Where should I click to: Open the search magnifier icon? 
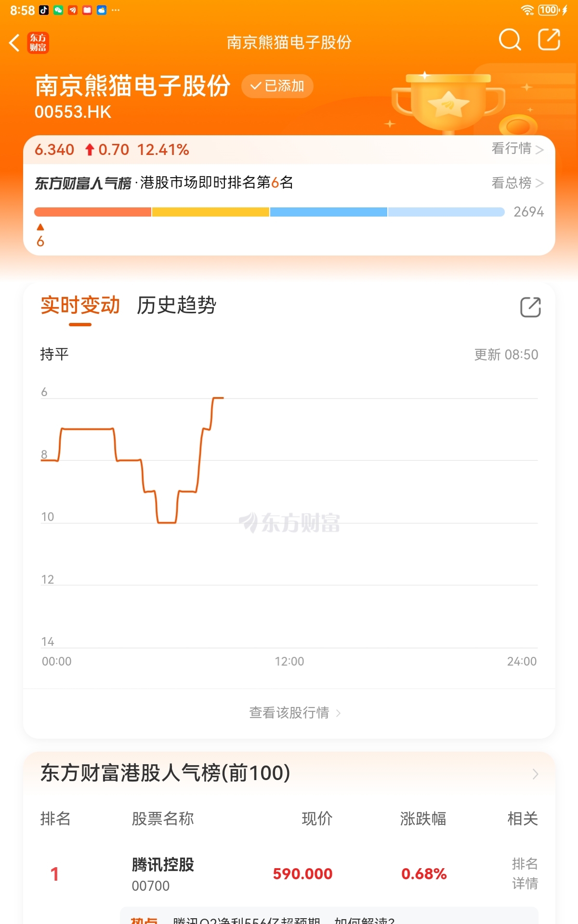pyautogui.click(x=510, y=40)
